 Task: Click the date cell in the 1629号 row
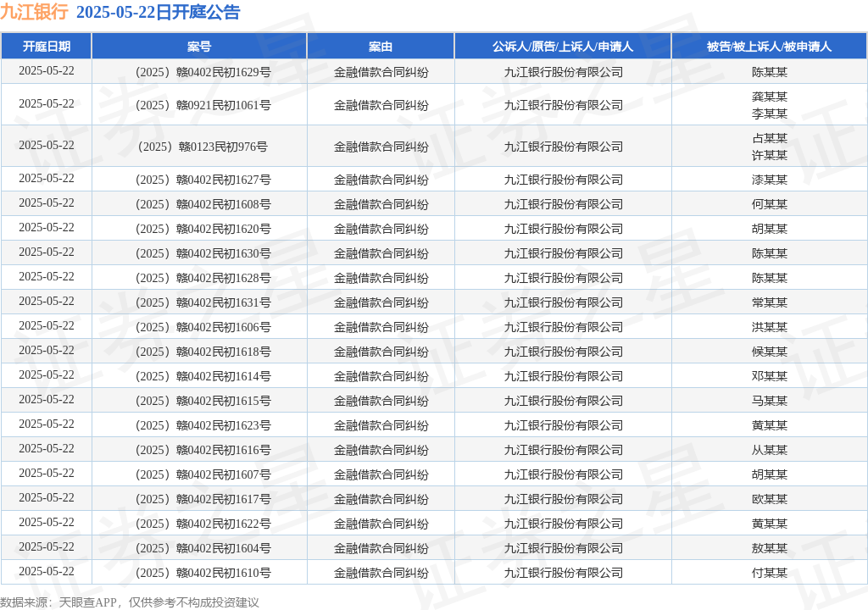point(47,71)
